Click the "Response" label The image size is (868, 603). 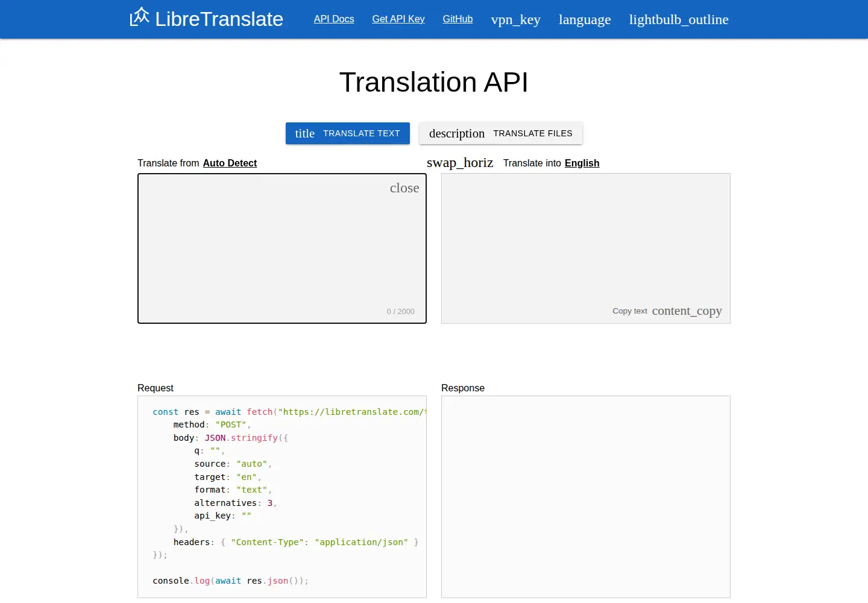point(463,388)
